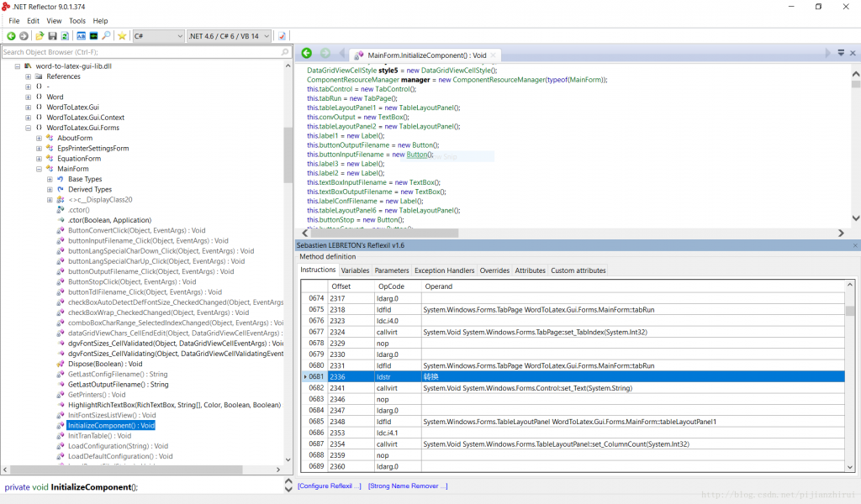This screenshot has height=504, width=861.
Task: Switch to the Variables tab
Action: tap(355, 270)
